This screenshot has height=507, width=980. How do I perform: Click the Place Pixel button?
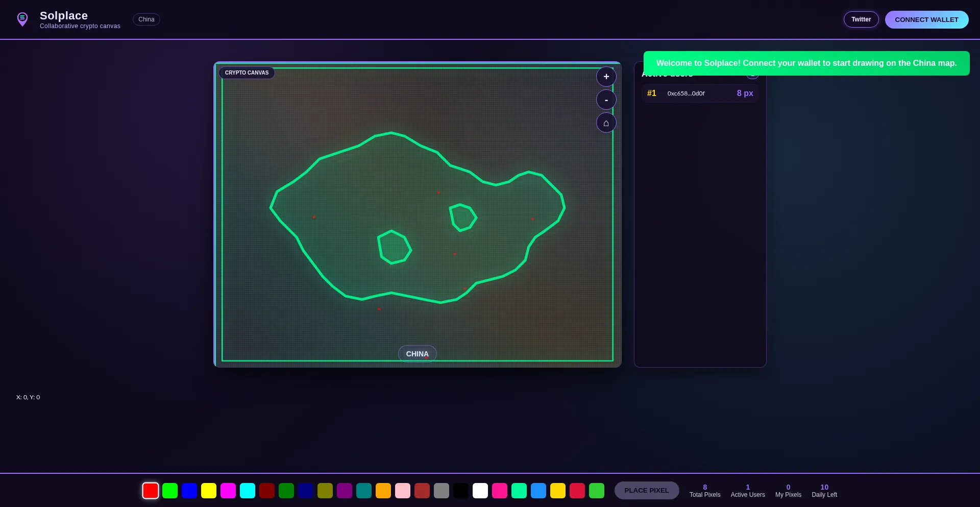[646, 491]
